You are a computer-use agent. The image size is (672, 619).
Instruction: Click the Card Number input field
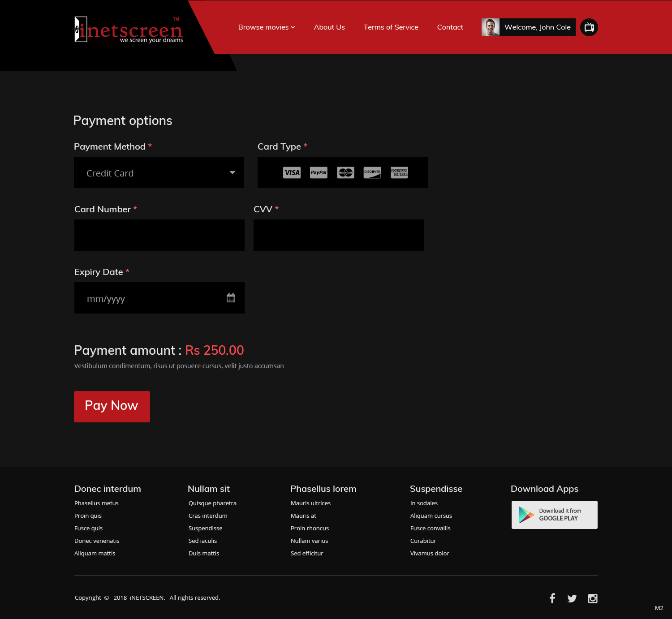pyautogui.click(x=159, y=235)
